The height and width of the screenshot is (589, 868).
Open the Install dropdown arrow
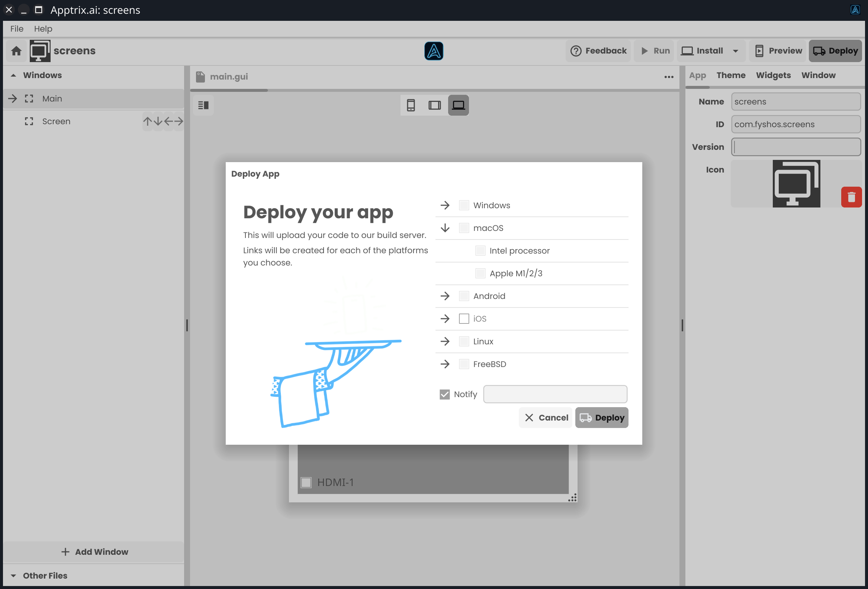(x=735, y=51)
